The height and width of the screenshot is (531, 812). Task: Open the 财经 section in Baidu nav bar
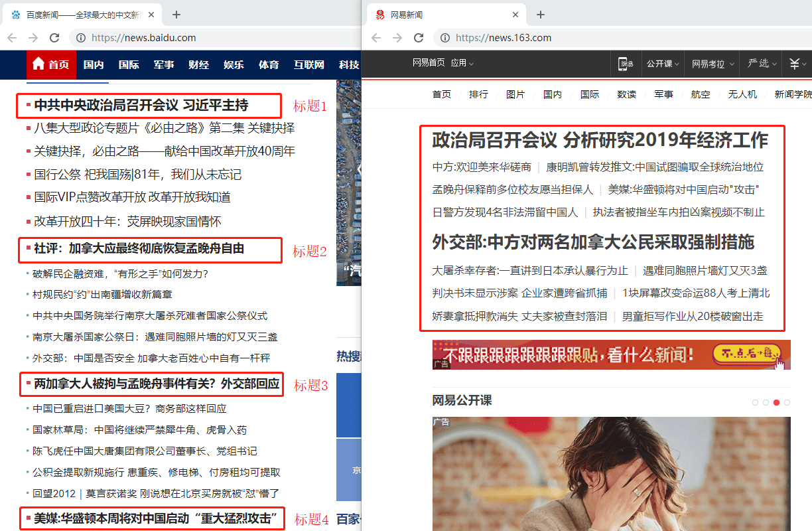point(198,64)
